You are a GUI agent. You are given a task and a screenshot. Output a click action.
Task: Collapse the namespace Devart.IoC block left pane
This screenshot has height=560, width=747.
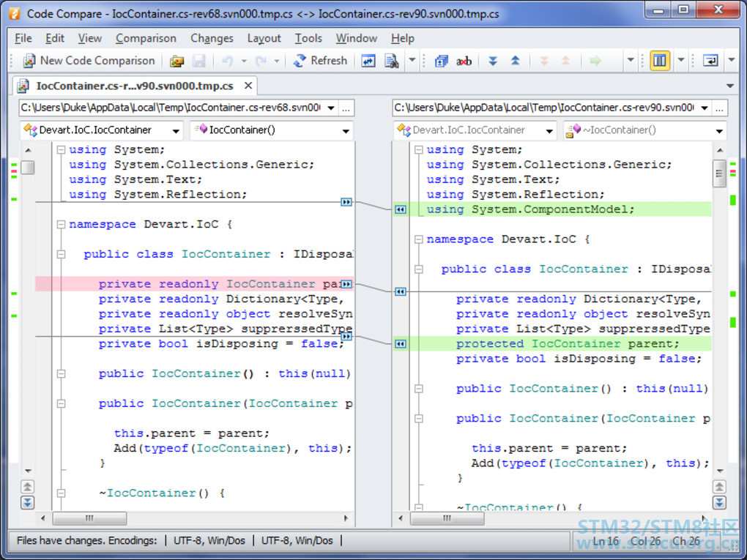click(61, 224)
